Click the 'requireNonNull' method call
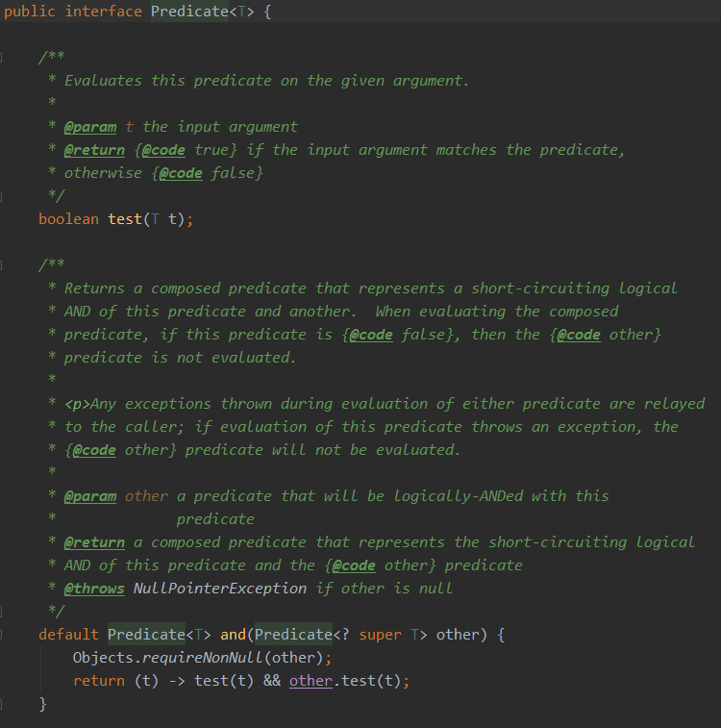721x728 pixels. tap(202, 658)
